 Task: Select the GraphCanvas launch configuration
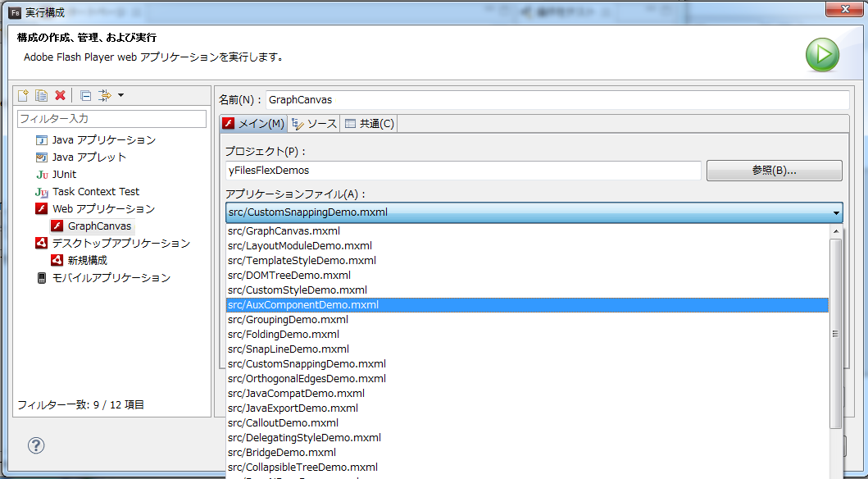pyautogui.click(x=100, y=226)
